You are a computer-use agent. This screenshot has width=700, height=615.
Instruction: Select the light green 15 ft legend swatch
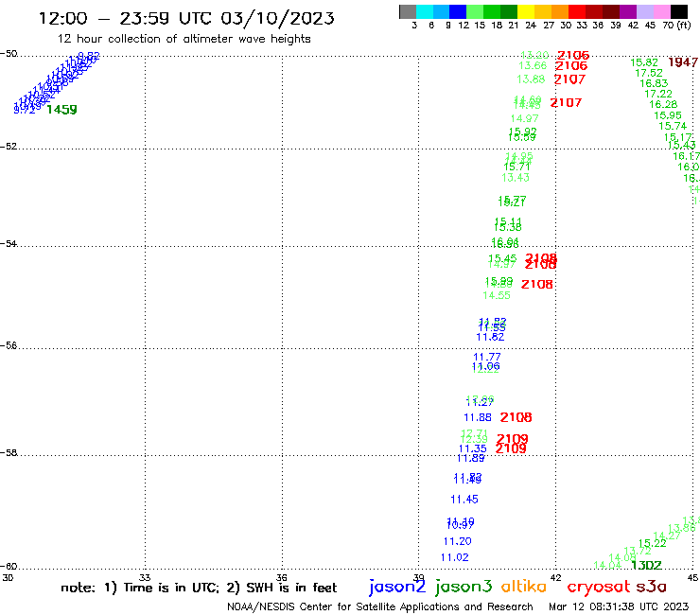[x=475, y=11]
